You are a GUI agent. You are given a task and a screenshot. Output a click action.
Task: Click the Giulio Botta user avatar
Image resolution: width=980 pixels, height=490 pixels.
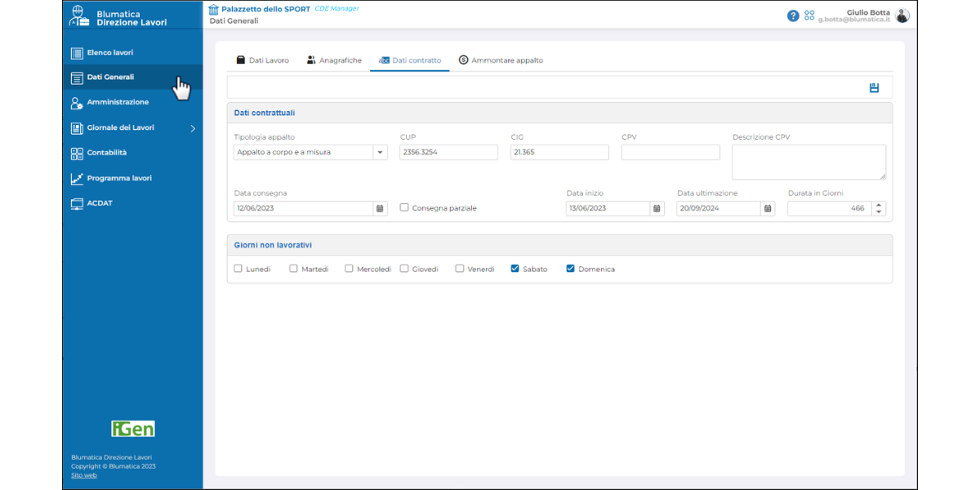tap(902, 16)
